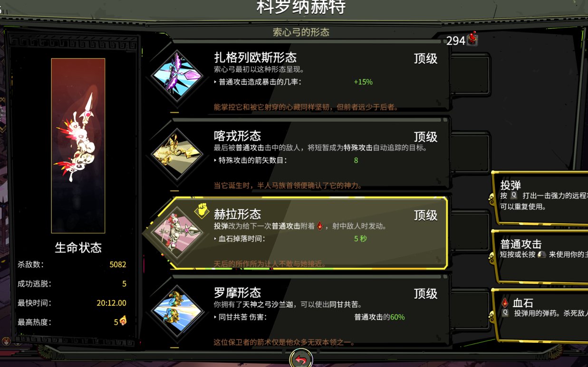Image resolution: width=588 pixels, height=367 pixels.
Task: Select the Rama aspect blue bow icon
Action: click(x=177, y=311)
